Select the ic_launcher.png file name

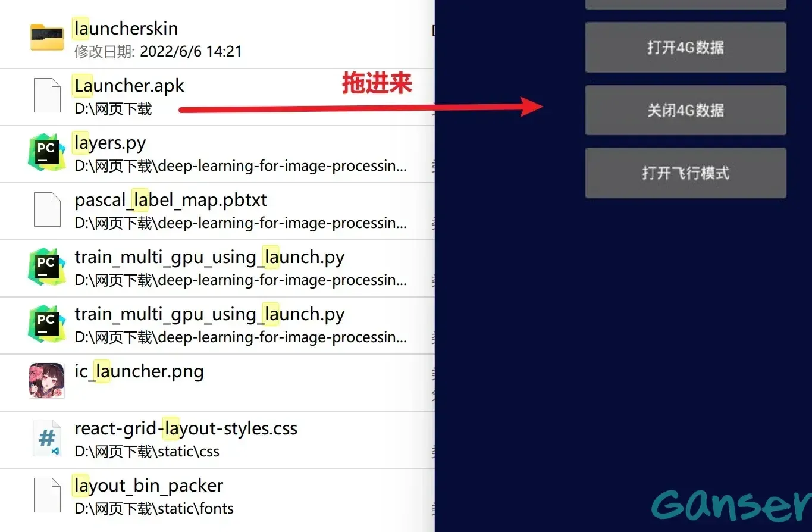click(x=139, y=371)
